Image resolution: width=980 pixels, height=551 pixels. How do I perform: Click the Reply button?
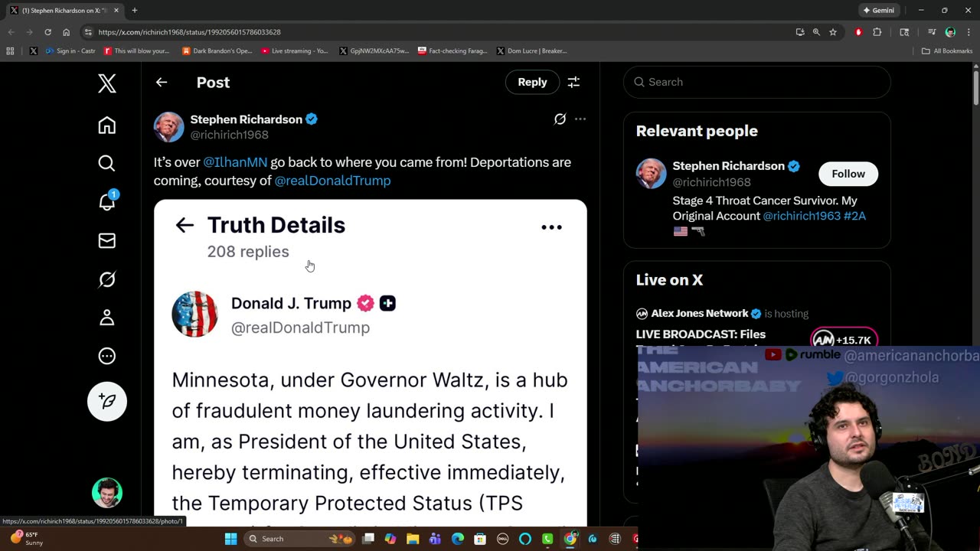click(532, 82)
